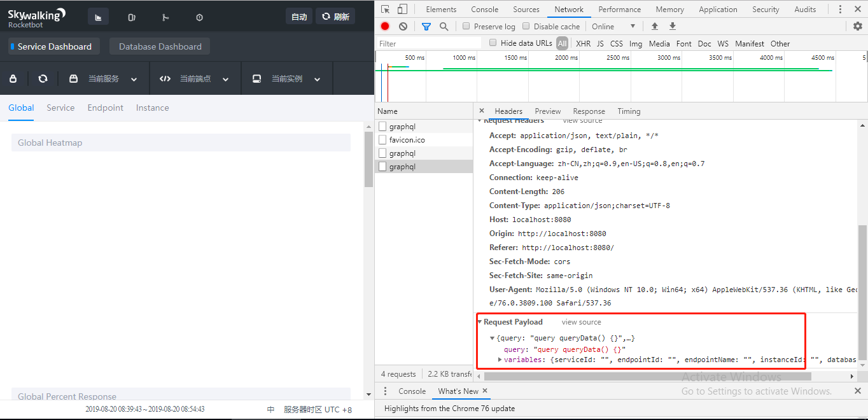This screenshot has width=868, height=420.
Task: Enable Preserve log checkbox
Action: click(x=466, y=26)
